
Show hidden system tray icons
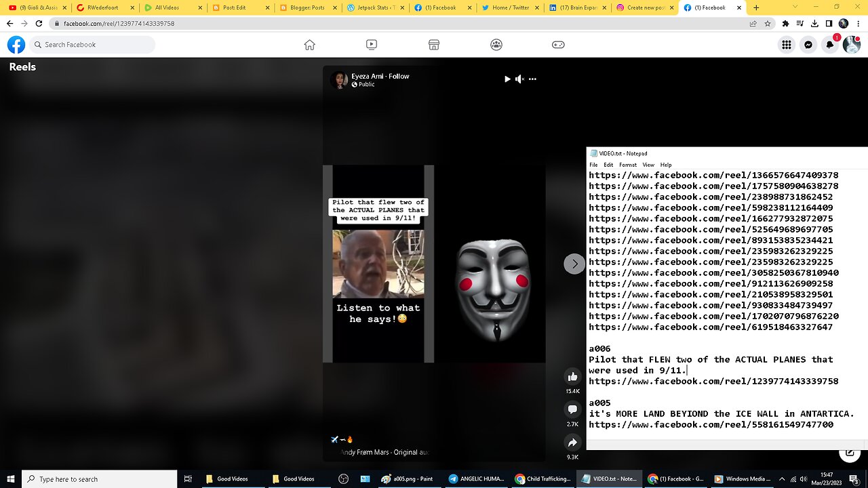click(782, 479)
